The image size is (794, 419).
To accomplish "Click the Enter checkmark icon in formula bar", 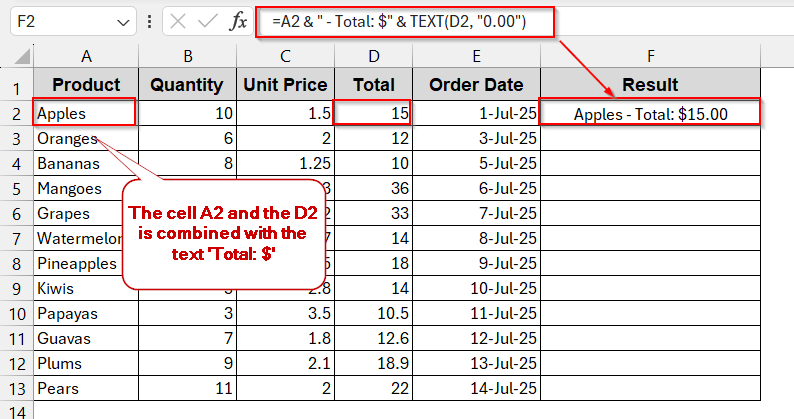I will pyautogui.click(x=207, y=21).
